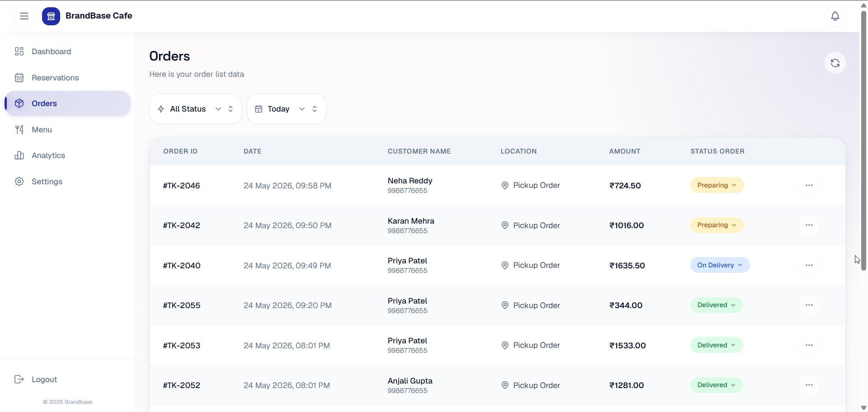Change Preparing status for #TK-2046
The width and height of the screenshot is (868, 412).
[x=717, y=185]
